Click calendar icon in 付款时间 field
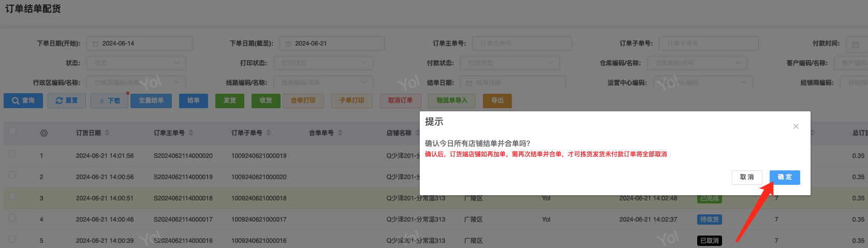 tap(856, 45)
